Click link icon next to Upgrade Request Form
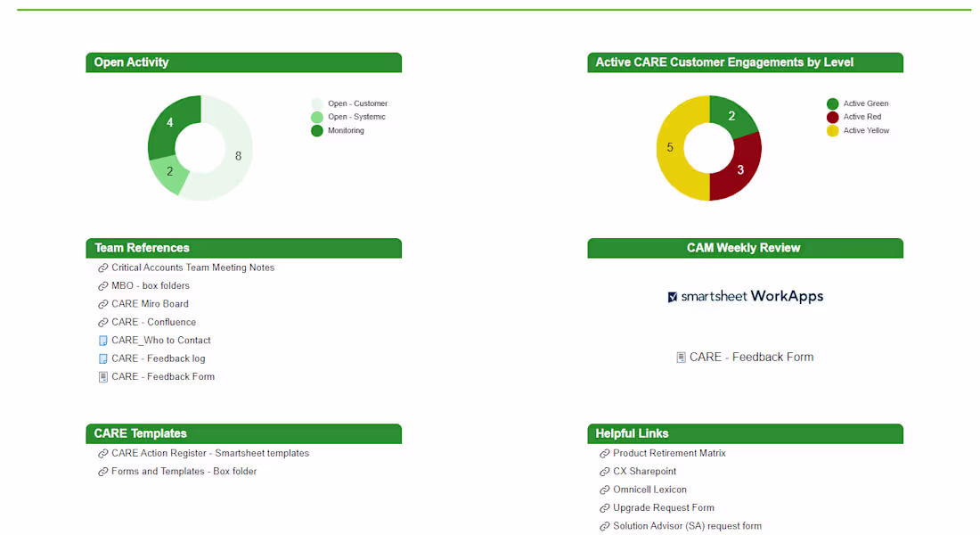 (x=604, y=508)
